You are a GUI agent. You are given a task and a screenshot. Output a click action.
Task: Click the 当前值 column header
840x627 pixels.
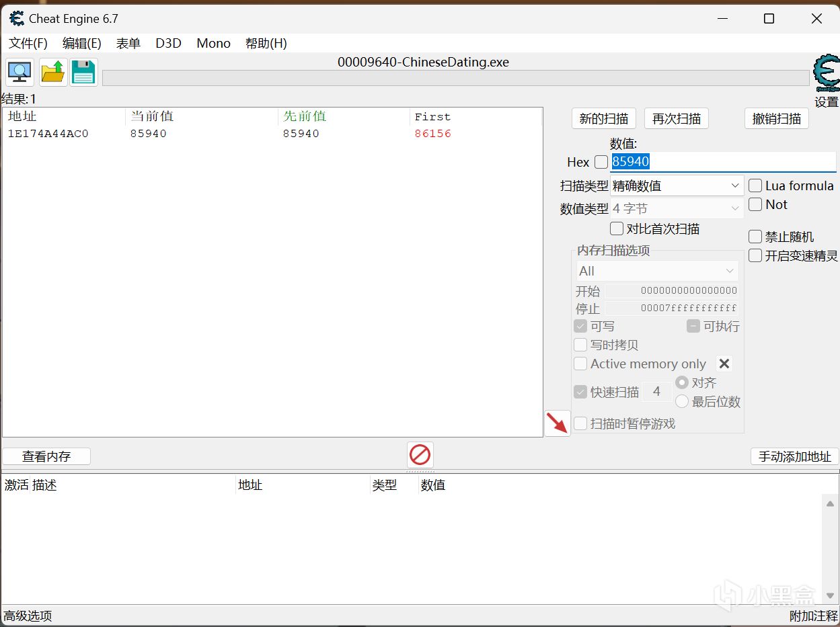[202, 116]
